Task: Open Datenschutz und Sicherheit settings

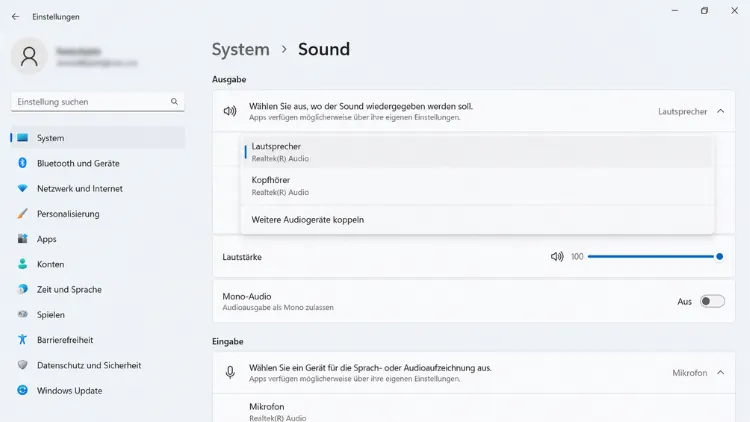Action: 98,365
